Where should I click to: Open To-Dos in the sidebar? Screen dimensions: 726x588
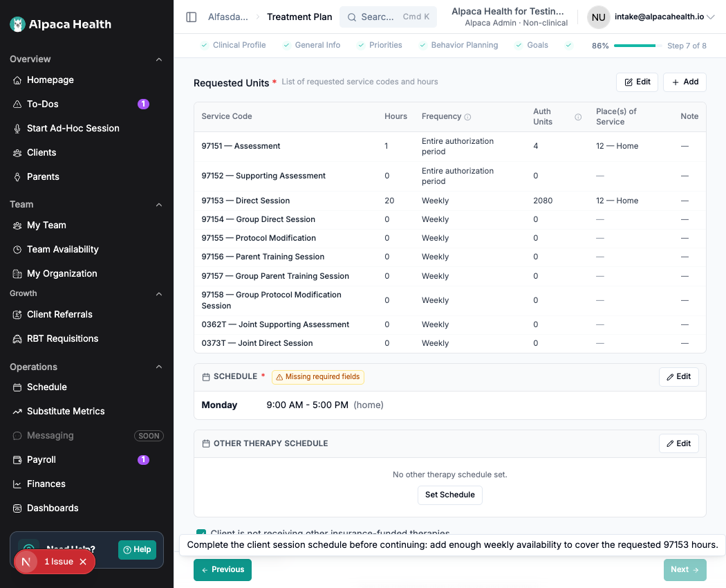43,104
